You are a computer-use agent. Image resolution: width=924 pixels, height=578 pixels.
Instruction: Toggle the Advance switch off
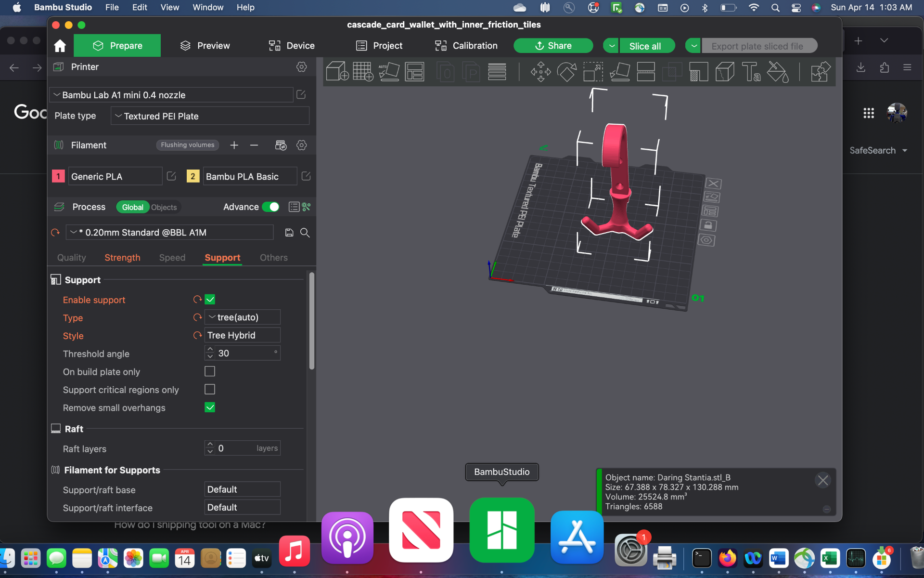pos(271,207)
